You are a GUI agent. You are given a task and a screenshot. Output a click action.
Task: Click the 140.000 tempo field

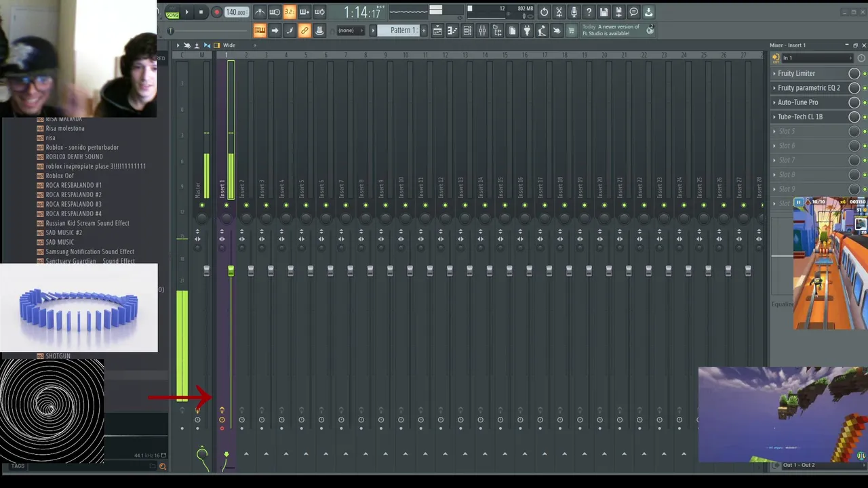[236, 12]
